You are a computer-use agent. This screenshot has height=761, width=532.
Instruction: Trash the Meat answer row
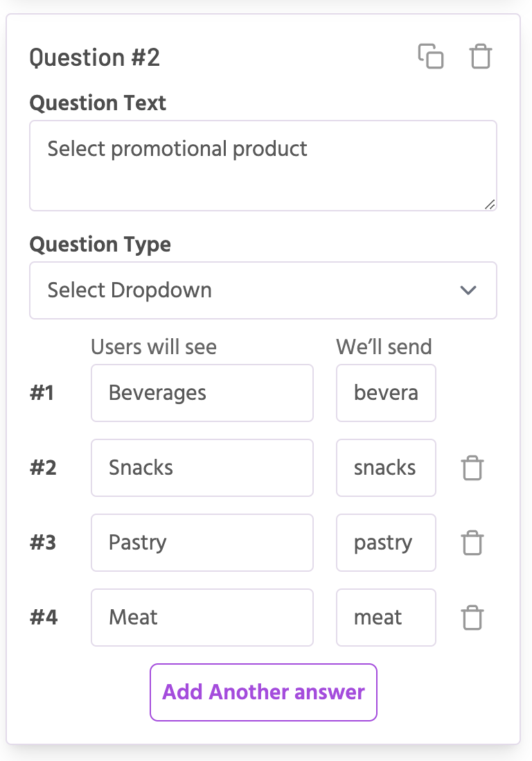pyautogui.click(x=472, y=618)
